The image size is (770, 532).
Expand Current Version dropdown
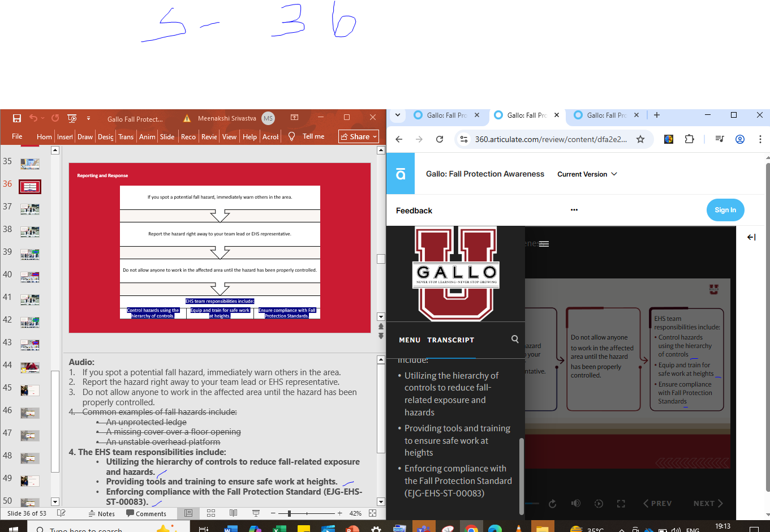coord(587,174)
